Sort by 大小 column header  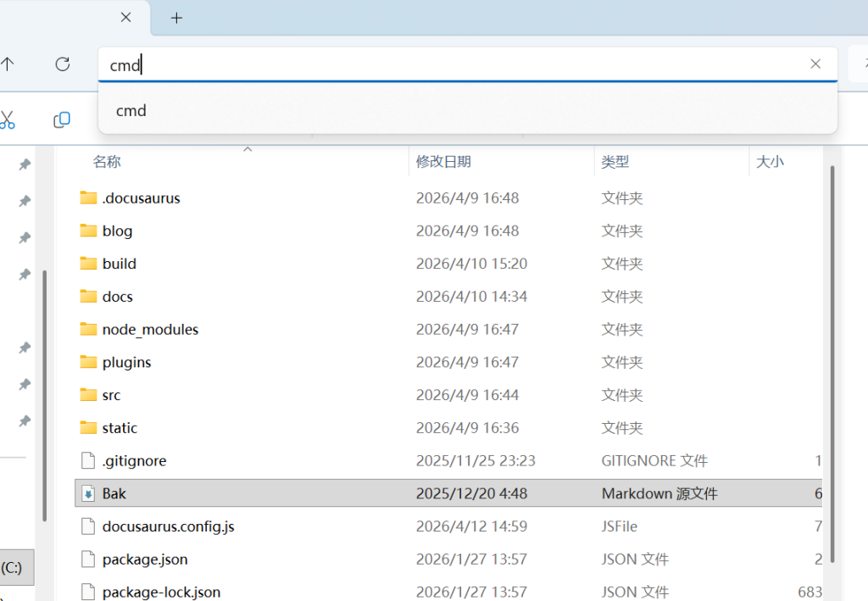(x=770, y=162)
